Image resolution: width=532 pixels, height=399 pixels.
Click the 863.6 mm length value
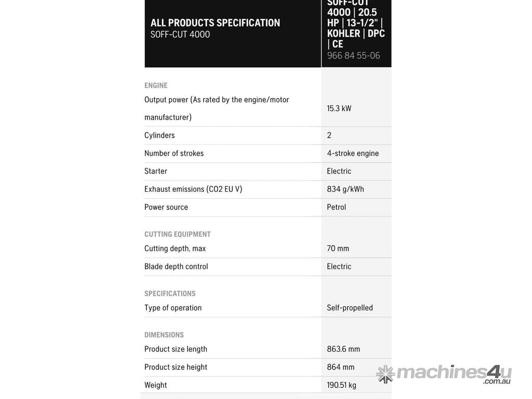pos(343,349)
